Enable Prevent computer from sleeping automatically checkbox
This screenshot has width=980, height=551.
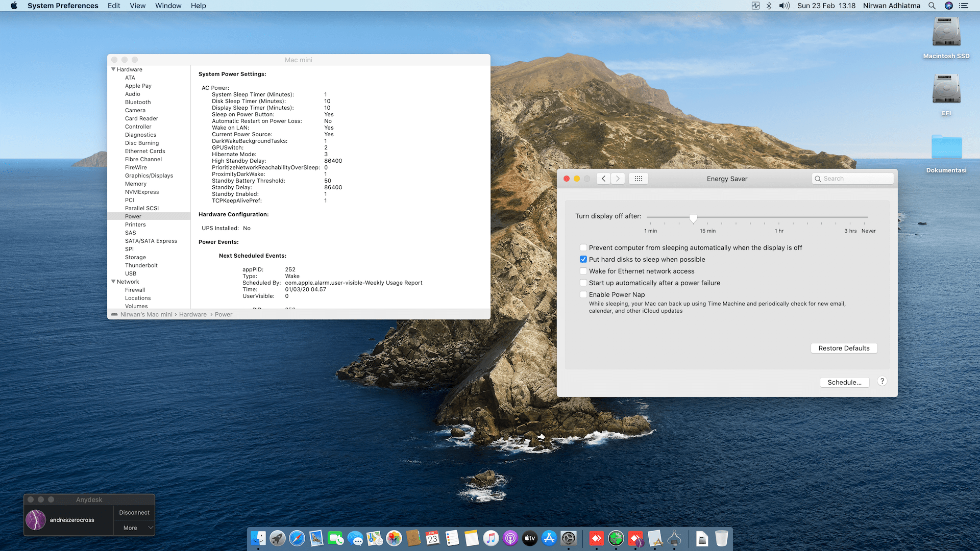click(x=583, y=247)
